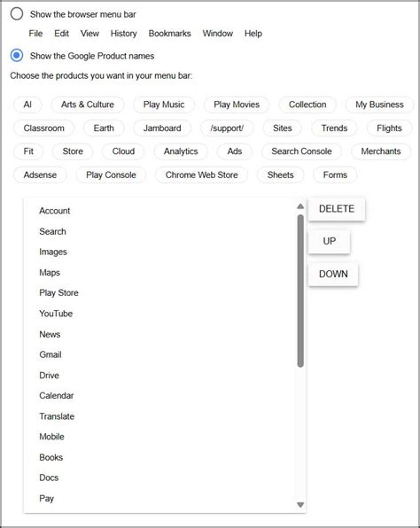Add the Classroom chip
This screenshot has height=528, width=420.
click(43, 128)
